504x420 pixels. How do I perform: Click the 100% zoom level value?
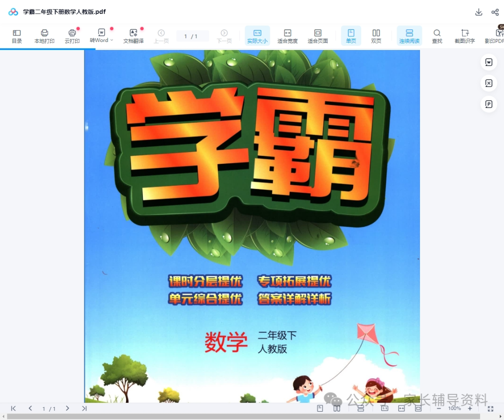coord(455,408)
